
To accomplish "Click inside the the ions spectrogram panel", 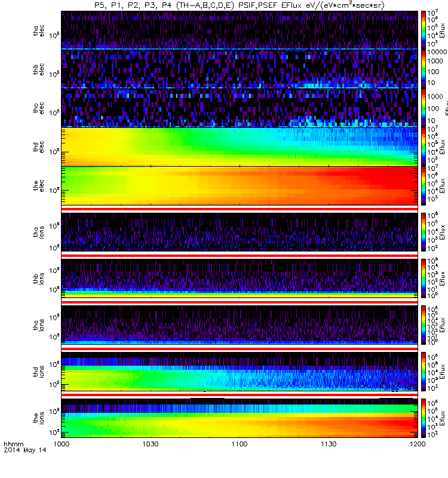I will tap(240, 418).
